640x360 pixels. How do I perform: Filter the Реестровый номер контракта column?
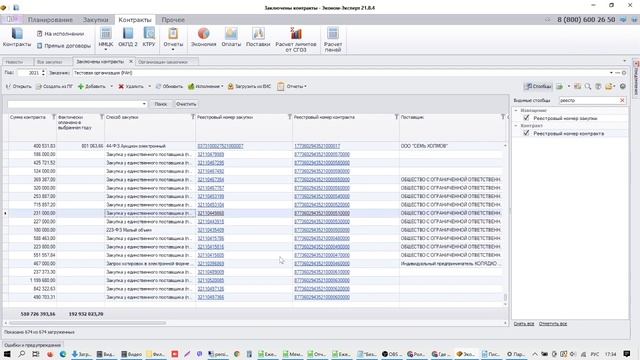coord(396,117)
